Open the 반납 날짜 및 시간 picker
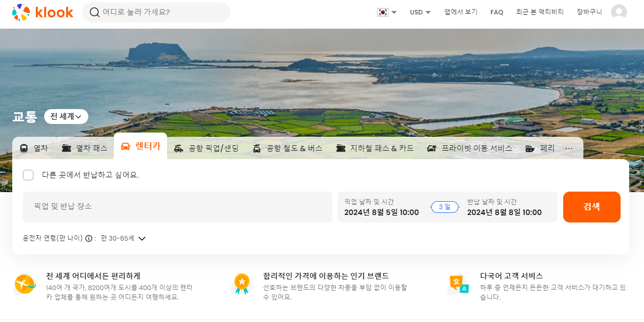The width and height of the screenshot is (644, 322). click(504, 207)
